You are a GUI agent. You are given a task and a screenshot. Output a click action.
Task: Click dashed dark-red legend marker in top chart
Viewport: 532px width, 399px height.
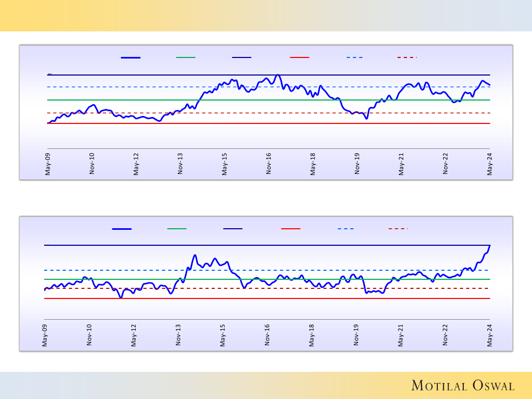[x=407, y=57]
